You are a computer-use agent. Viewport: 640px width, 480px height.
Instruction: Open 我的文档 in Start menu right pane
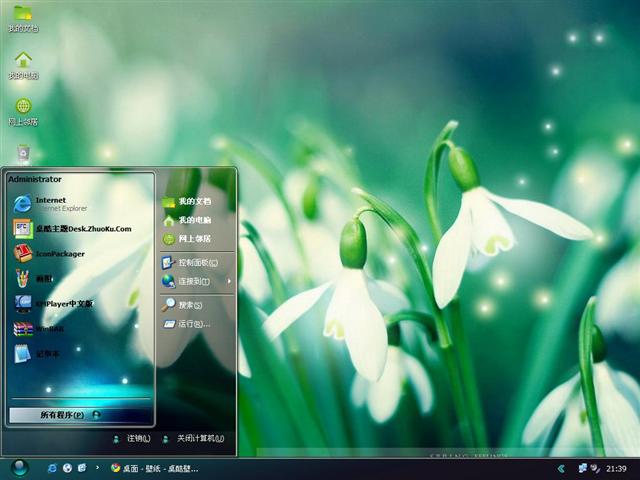(187, 201)
